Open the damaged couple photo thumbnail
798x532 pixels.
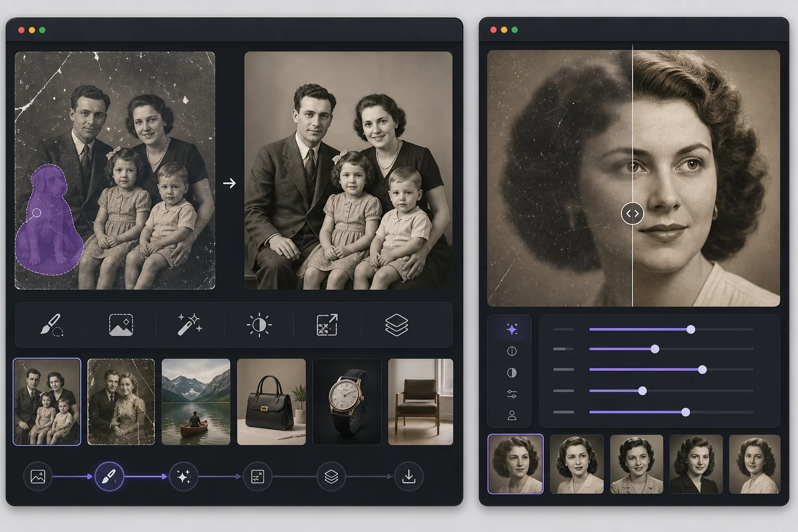pyautogui.click(x=121, y=402)
